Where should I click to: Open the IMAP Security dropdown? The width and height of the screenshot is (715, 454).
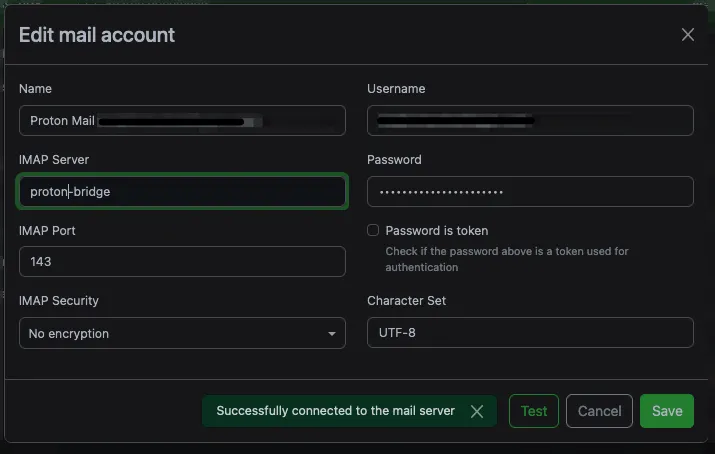pyautogui.click(x=182, y=333)
